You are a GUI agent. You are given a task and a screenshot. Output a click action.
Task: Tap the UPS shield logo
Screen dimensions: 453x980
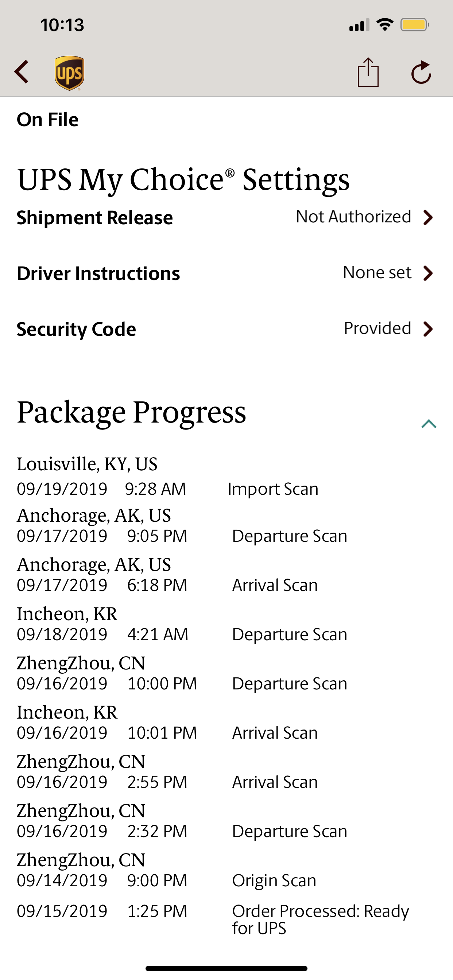pyautogui.click(x=69, y=73)
